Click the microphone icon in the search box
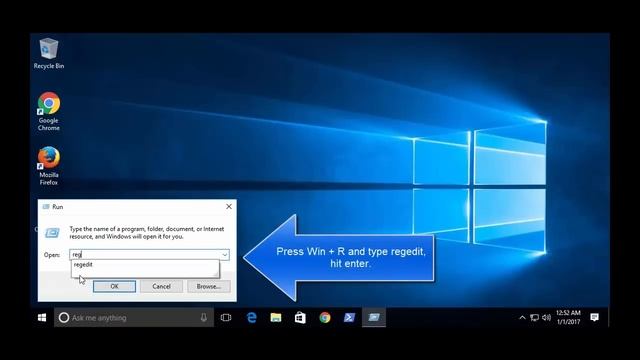 [204, 318]
